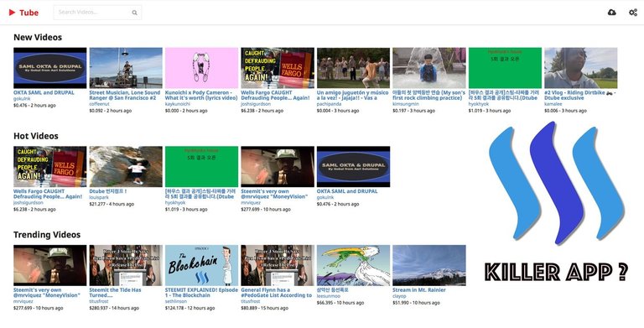Click 'General Flynn has a #PedoGate' title link
Screen dimensions: 644x328
tap(277, 293)
